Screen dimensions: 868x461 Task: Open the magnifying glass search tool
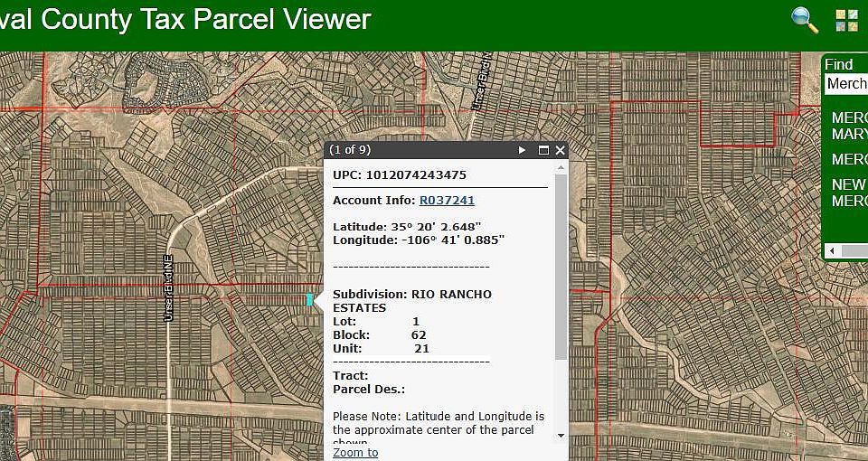(804, 20)
